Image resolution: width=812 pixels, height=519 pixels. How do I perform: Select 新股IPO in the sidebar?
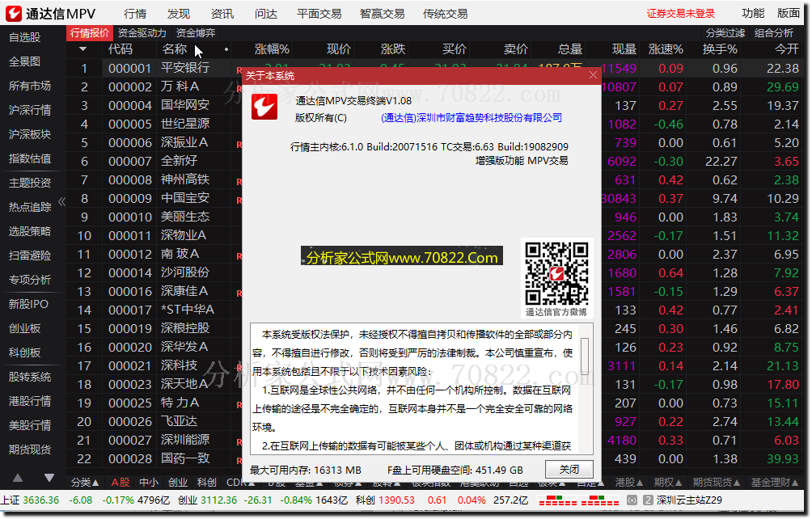tap(28, 304)
